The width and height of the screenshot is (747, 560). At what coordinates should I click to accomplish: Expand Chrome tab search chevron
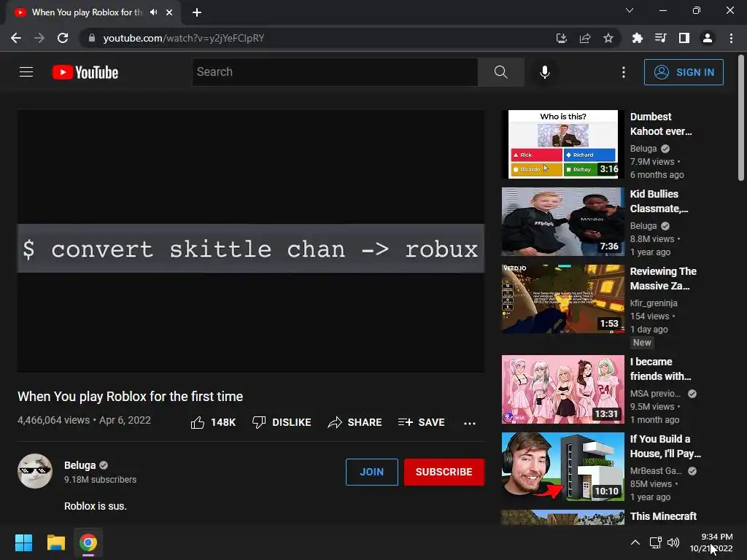pos(630,10)
